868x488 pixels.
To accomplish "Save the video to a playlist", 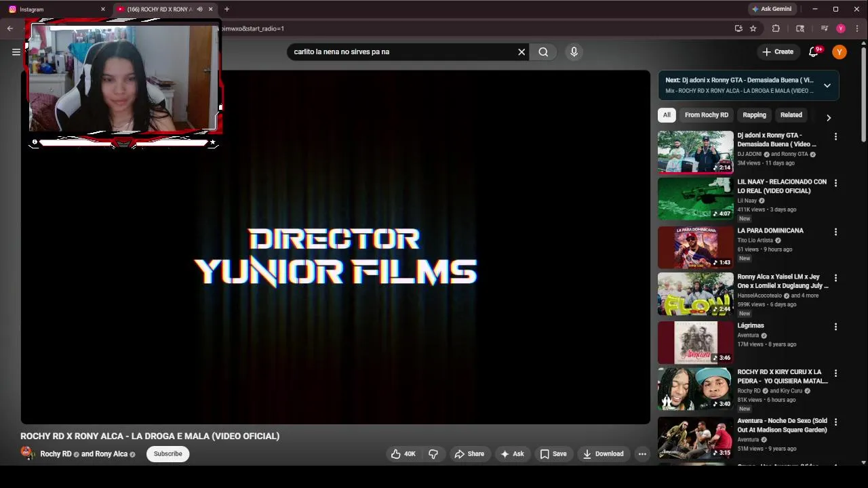I will tap(553, 454).
